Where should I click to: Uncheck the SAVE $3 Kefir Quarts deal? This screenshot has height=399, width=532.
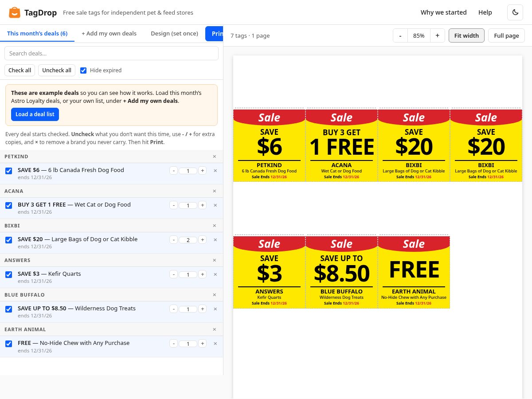8,274
